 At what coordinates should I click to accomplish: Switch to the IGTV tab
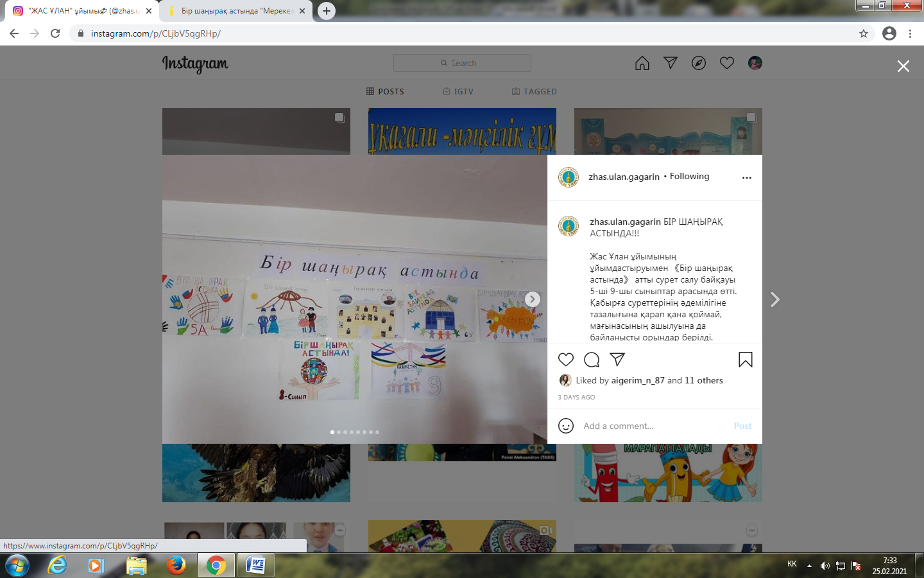(x=458, y=92)
